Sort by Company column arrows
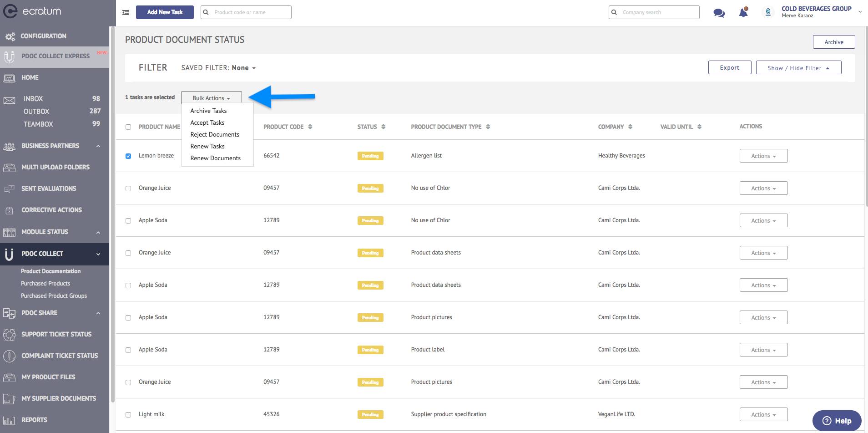This screenshot has width=868, height=433. (x=630, y=127)
